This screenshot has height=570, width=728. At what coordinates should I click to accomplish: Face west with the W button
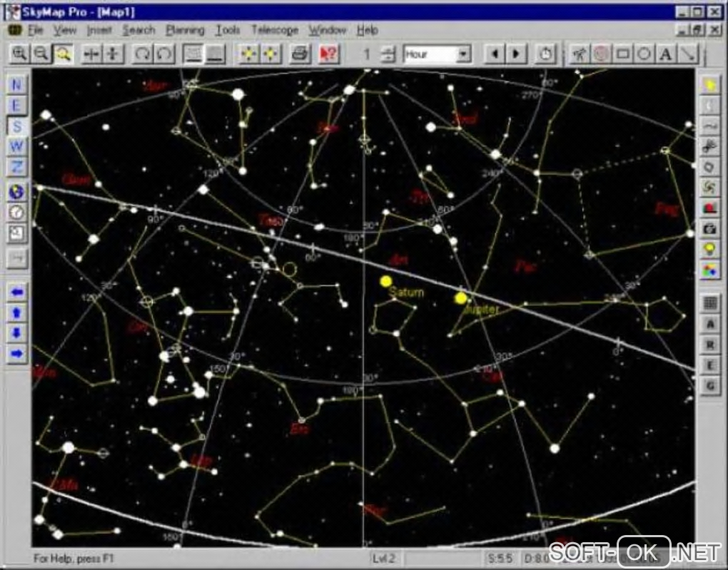point(16,146)
